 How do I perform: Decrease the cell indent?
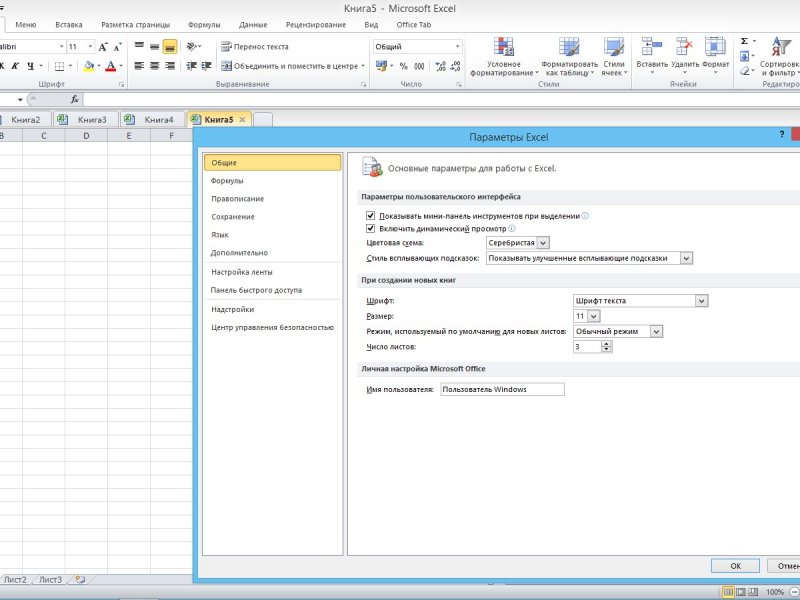[x=191, y=66]
